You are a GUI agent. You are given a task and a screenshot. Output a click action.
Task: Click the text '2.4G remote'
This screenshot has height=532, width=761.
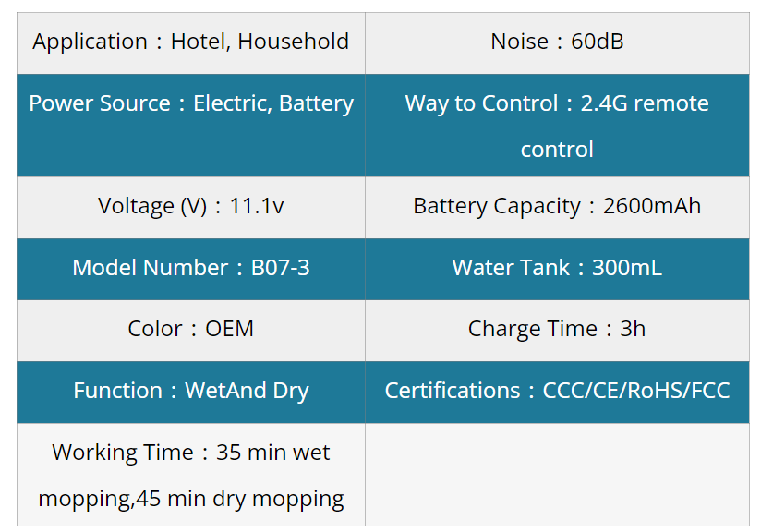tap(645, 103)
